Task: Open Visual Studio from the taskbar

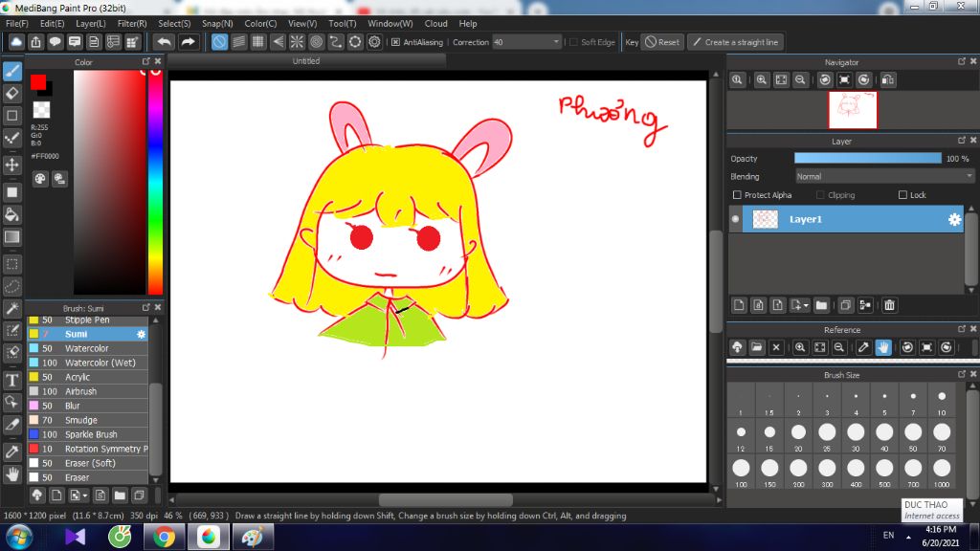Action: (75, 537)
